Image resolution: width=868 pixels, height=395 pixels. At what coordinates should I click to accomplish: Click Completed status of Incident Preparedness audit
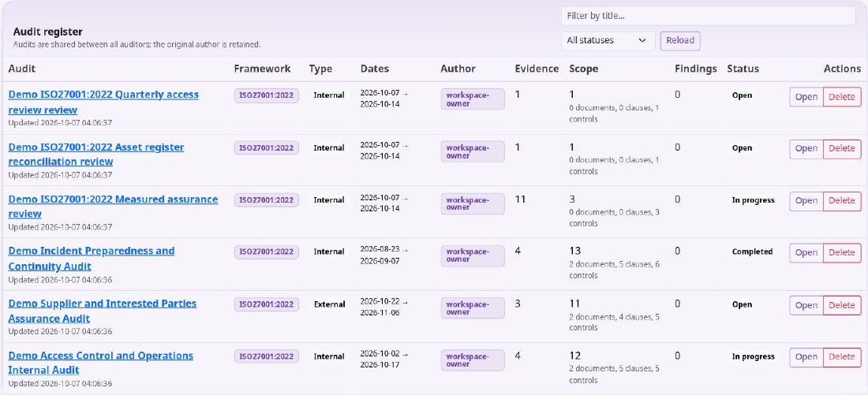pyautogui.click(x=752, y=252)
